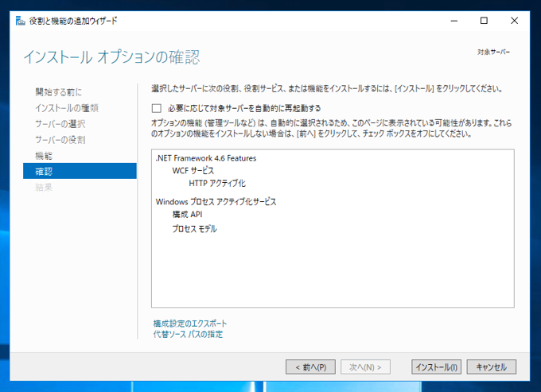The width and height of the screenshot is (541, 392).
Task: Click 構成 API list entry
Action: click(187, 215)
